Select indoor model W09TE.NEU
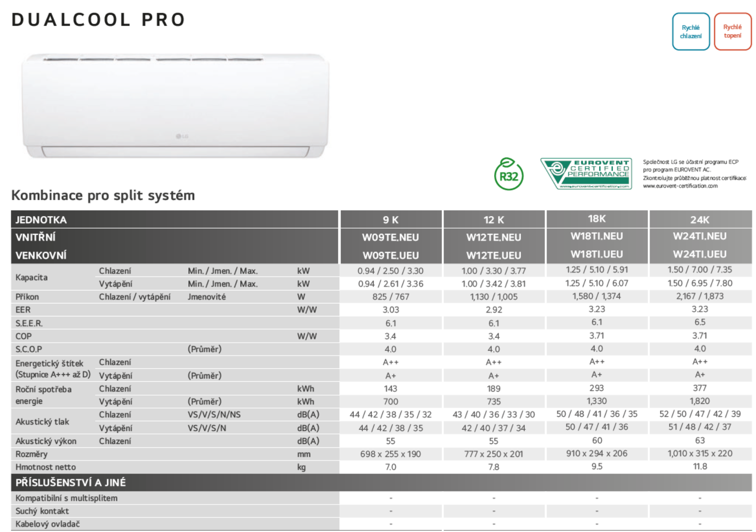Image resolution: width=756 pixels, height=532 pixels. tap(391, 237)
